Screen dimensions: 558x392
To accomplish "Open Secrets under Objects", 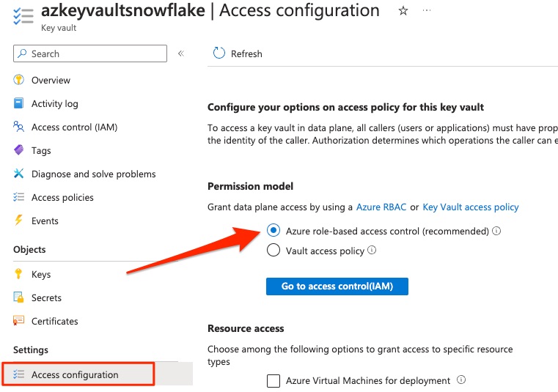I will [x=46, y=297].
